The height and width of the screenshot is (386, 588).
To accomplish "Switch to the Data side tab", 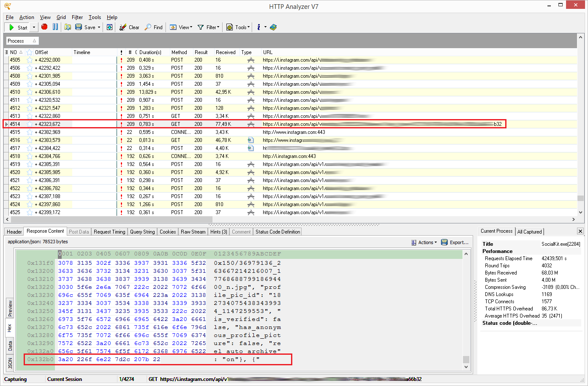I will pos(10,347).
